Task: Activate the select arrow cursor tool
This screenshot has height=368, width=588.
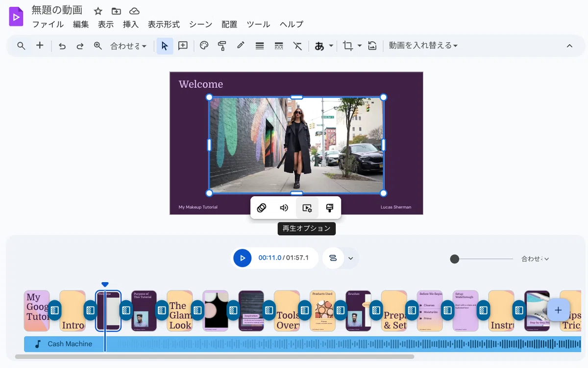Action: pyautogui.click(x=165, y=46)
